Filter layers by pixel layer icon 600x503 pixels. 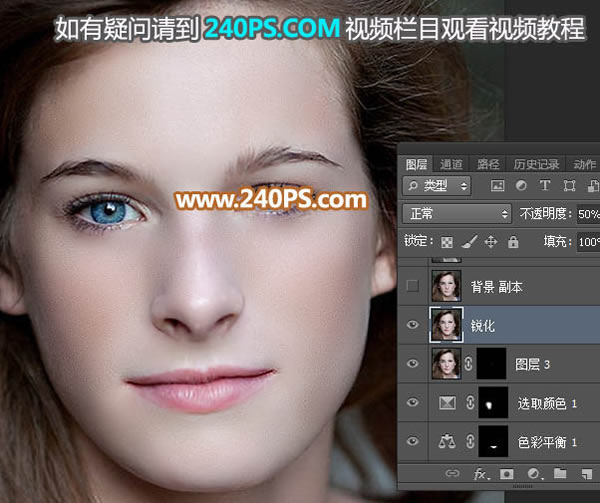[x=497, y=186]
